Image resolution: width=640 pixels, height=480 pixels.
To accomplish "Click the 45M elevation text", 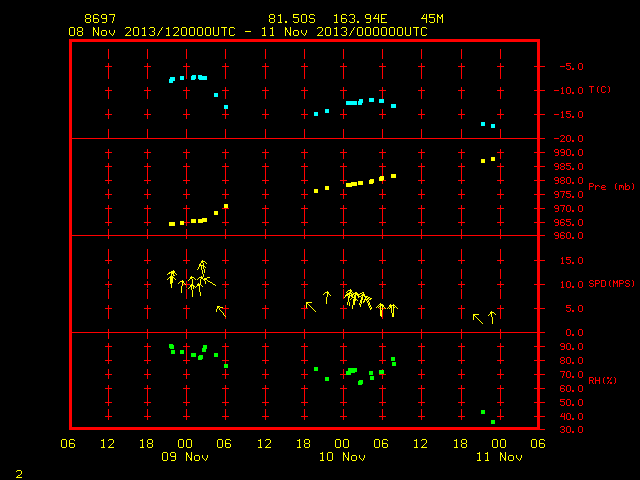I will coord(432,19).
